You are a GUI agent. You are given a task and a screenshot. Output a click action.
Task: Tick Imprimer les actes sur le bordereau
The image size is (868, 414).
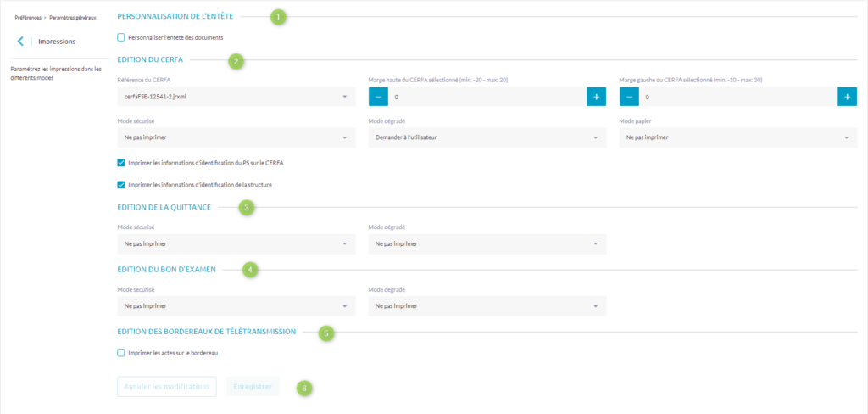121,352
